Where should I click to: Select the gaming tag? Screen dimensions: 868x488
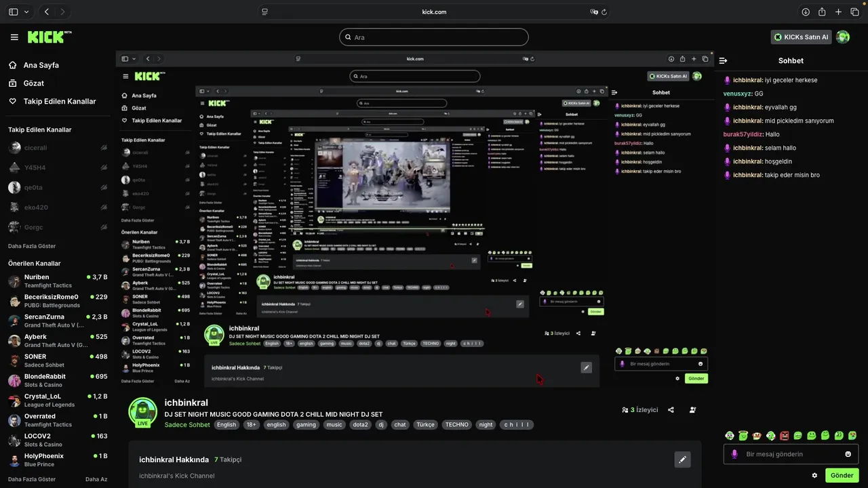306,425
